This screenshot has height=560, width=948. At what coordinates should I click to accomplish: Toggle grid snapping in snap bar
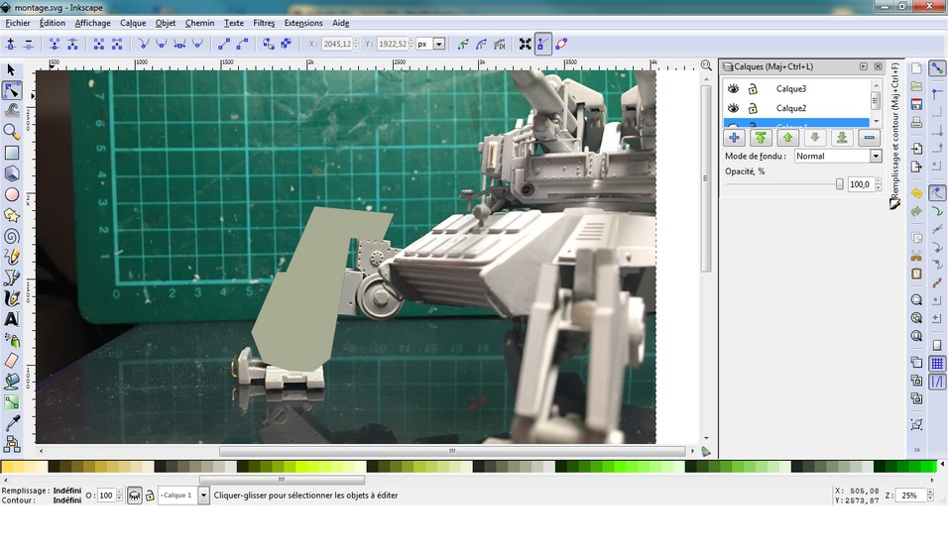[x=937, y=363]
